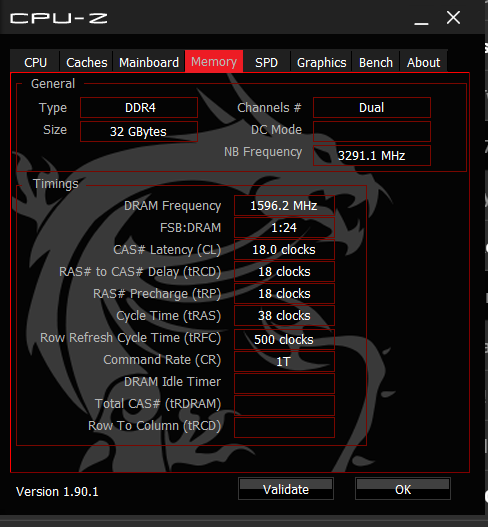Viewport: 488px width, 527px height.
Task: Click the empty DRAM Idle Timer field
Action: (x=284, y=383)
